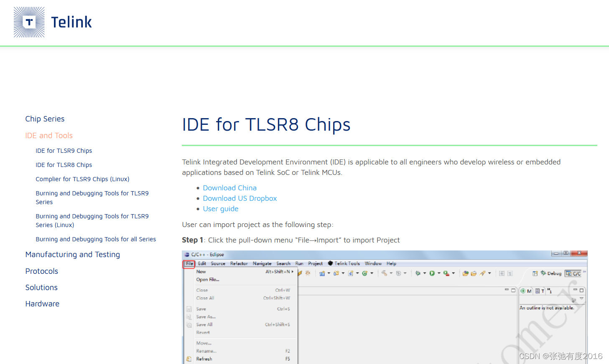Open the Help menu in Eclipse
The image size is (609, 364).
pyautogui.click(x=392, y=264)
